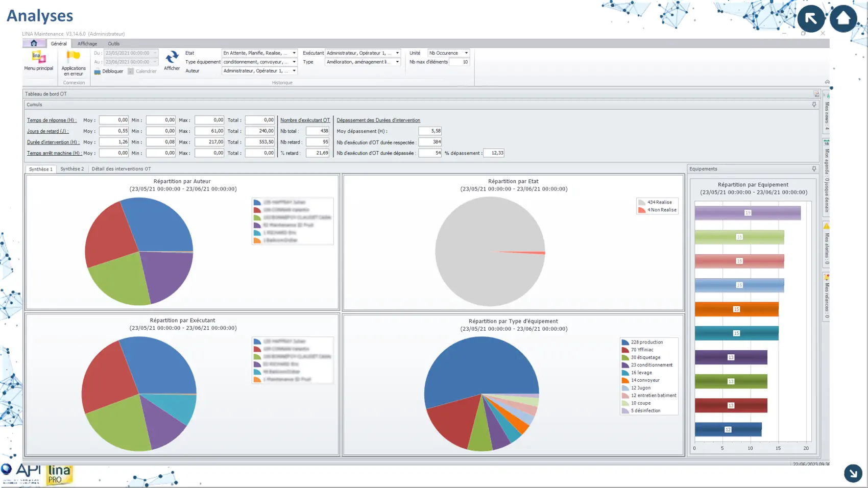This screenshot has width=868, height=488.
Task: Click Dépassement des Durées d'intervention link
Action: click(x=378, y=120)
